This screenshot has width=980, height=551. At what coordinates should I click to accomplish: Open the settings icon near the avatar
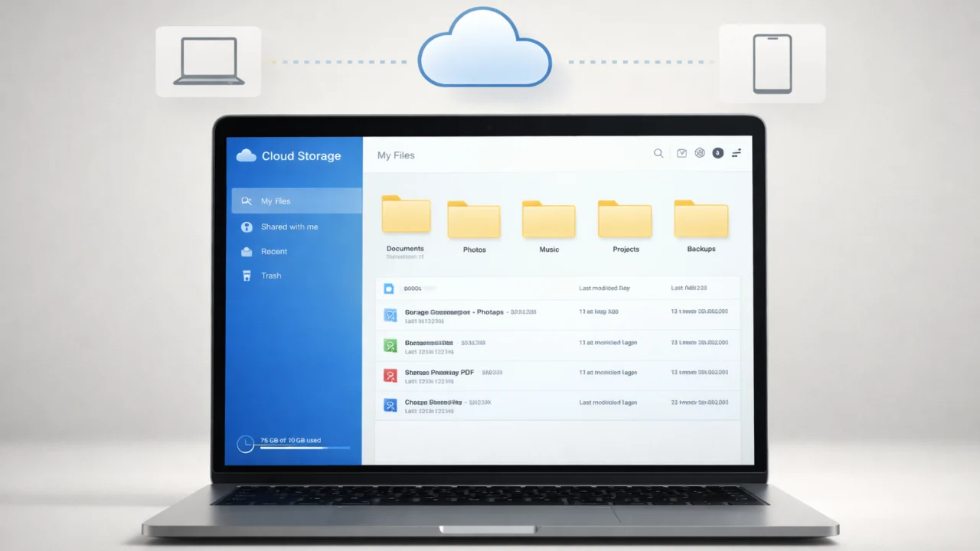pos(700,152)
